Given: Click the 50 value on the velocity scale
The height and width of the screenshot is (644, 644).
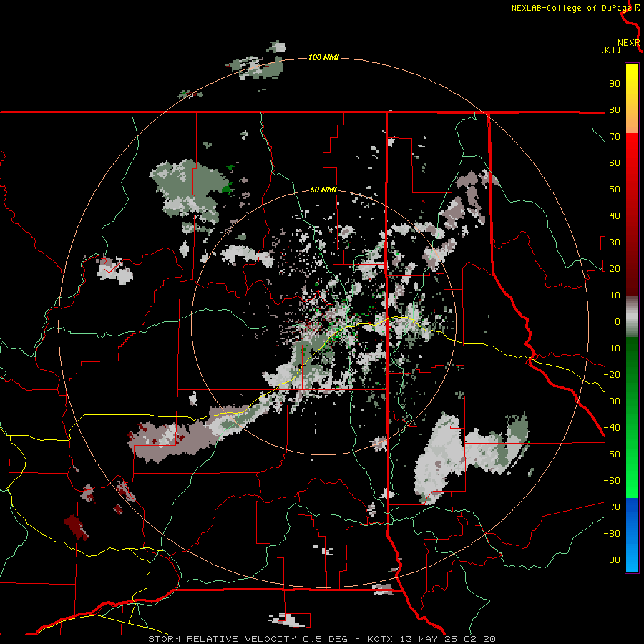Looking at the screenshot, I should (x=615, y=190).
